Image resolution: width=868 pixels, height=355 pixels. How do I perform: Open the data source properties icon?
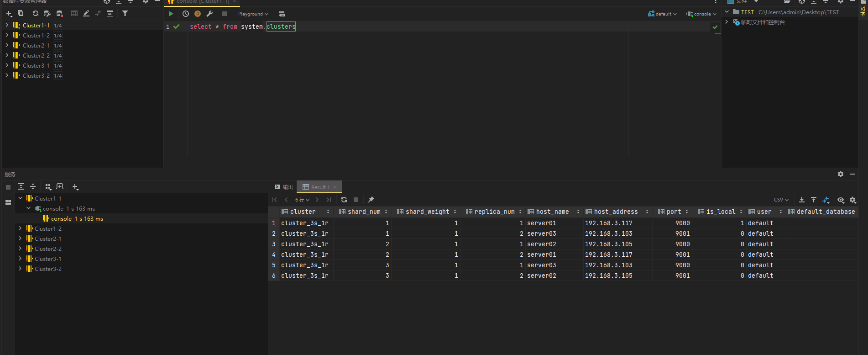pyautogui.click(x=47, y=14)
